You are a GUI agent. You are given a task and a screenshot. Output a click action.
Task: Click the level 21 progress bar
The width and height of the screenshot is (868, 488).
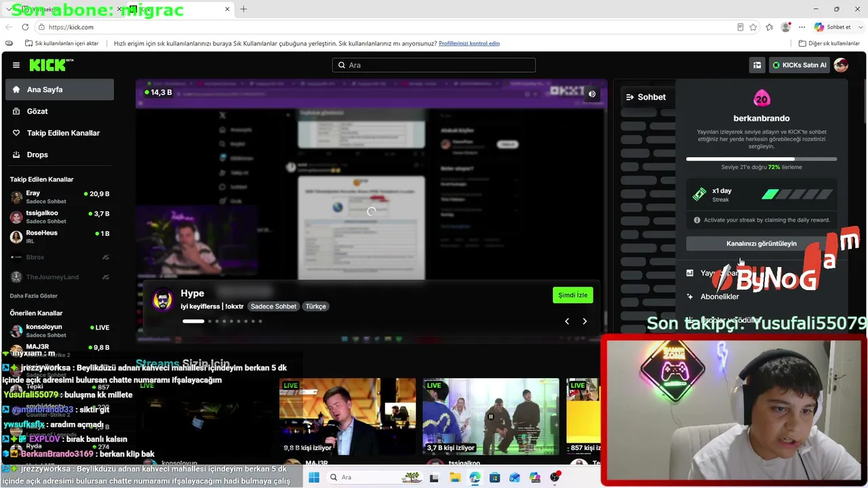point(762,159)
